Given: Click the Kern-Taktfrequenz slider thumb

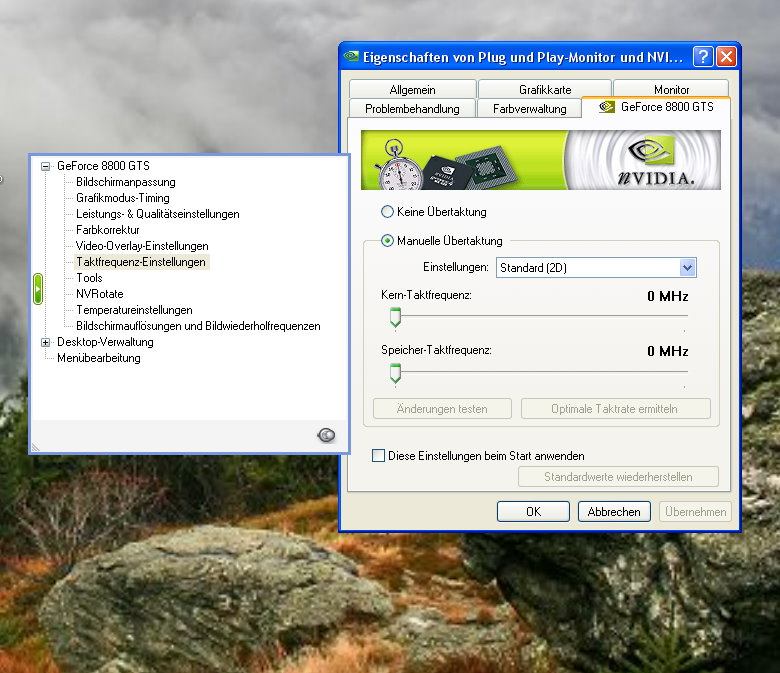Looking at the screenshot, I should click(395, 317).
